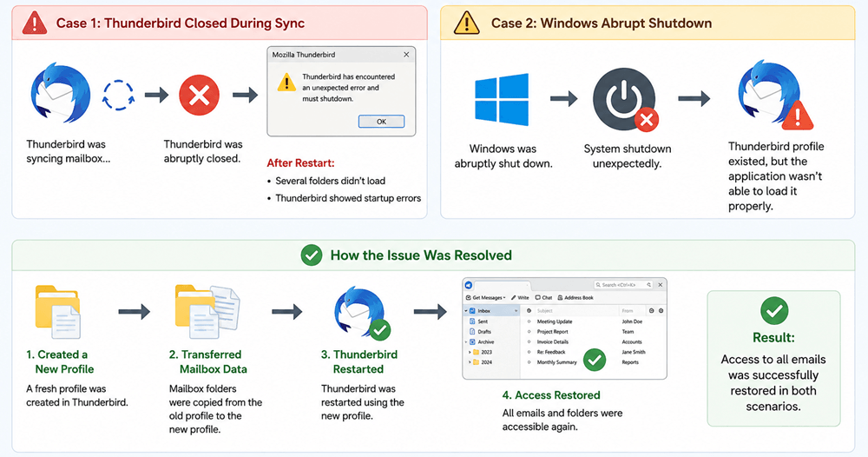Toggle read status dot for Invoice Details

(x=529, y=341)
